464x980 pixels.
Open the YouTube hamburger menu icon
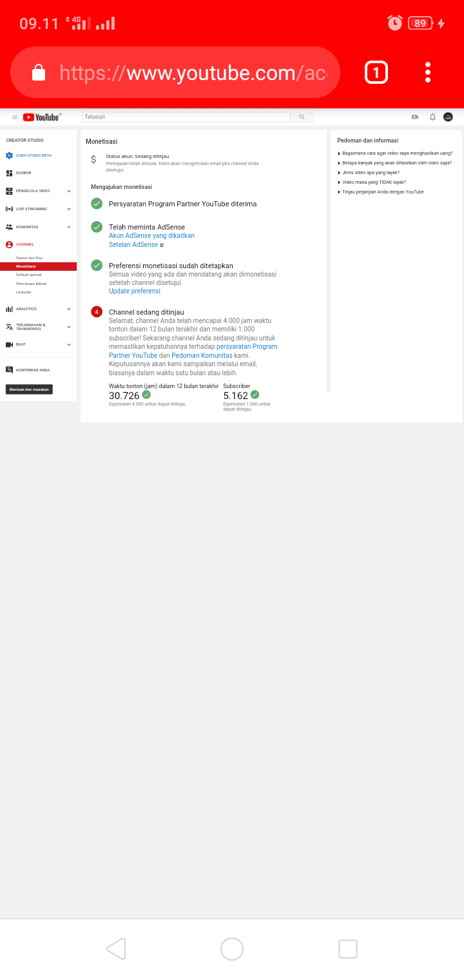click(15, 117)
